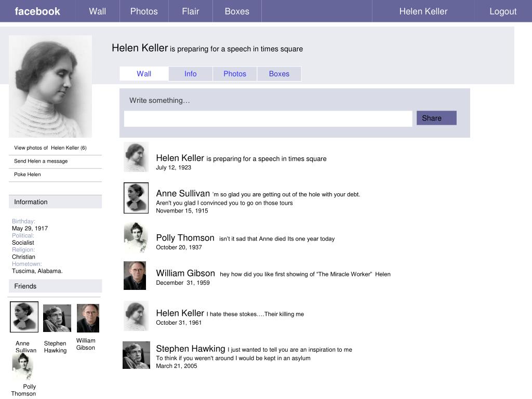Open Wall in the top navigation bar

(97, 11)
